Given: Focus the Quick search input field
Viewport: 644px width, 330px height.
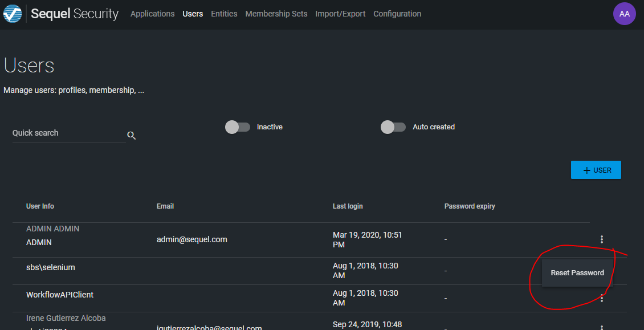Looking at the screenshot, I should (69, 133).
